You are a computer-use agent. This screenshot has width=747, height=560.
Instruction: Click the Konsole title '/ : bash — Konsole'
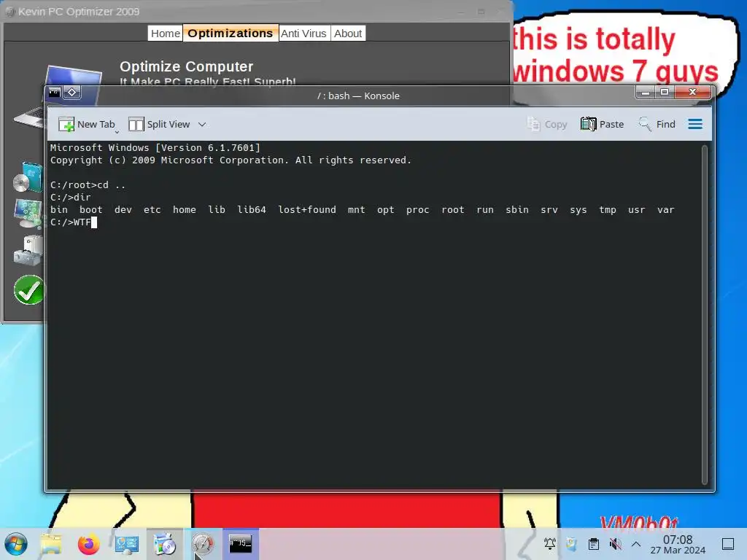[358, 96]
